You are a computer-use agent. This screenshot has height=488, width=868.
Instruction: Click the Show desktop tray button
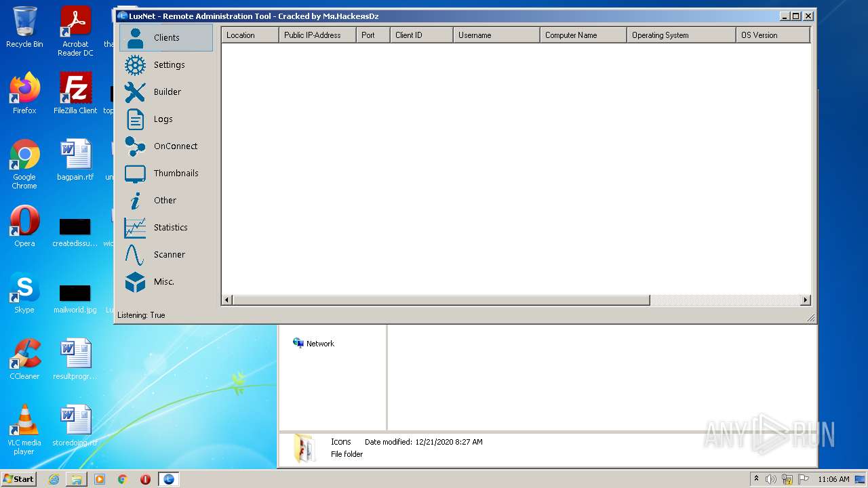pos(861,479)
